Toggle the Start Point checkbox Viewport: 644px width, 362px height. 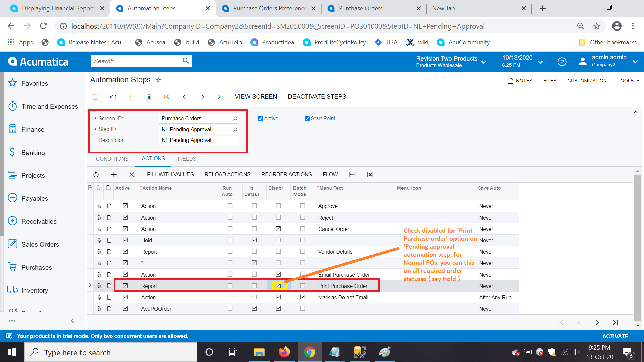click(307, 119)
